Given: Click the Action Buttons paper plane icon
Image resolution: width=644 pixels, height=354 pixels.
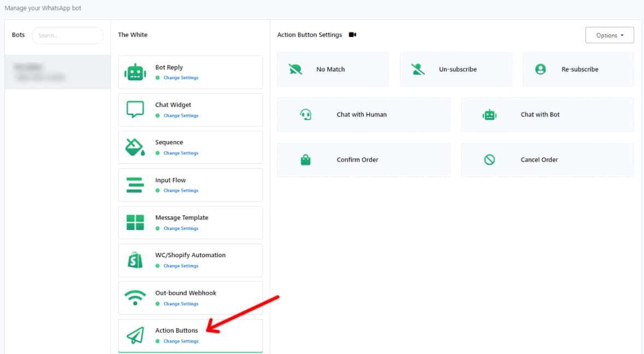Looking at the screenshot, I should pos(135,335).
